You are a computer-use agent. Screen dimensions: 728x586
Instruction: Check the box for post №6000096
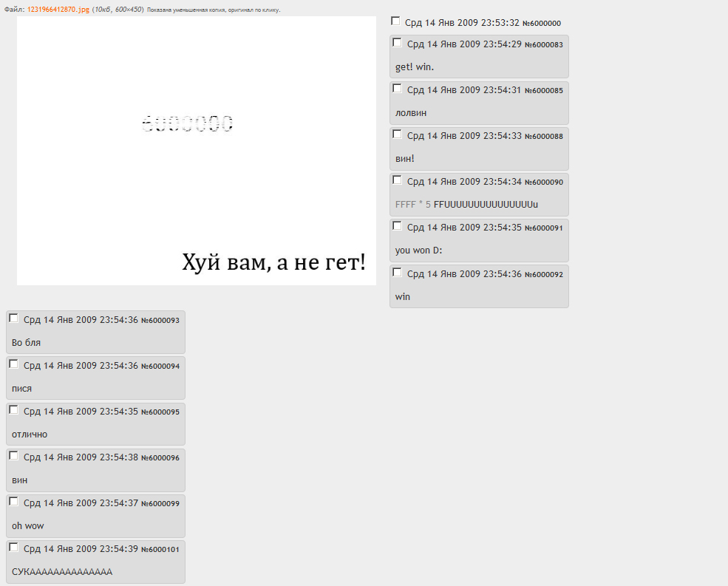[14, 456]
